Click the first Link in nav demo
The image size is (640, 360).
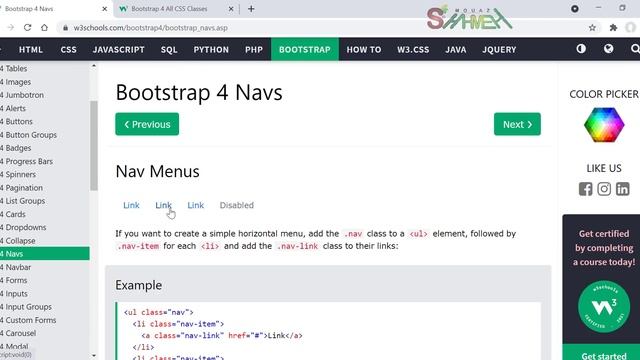click(131, 205)
